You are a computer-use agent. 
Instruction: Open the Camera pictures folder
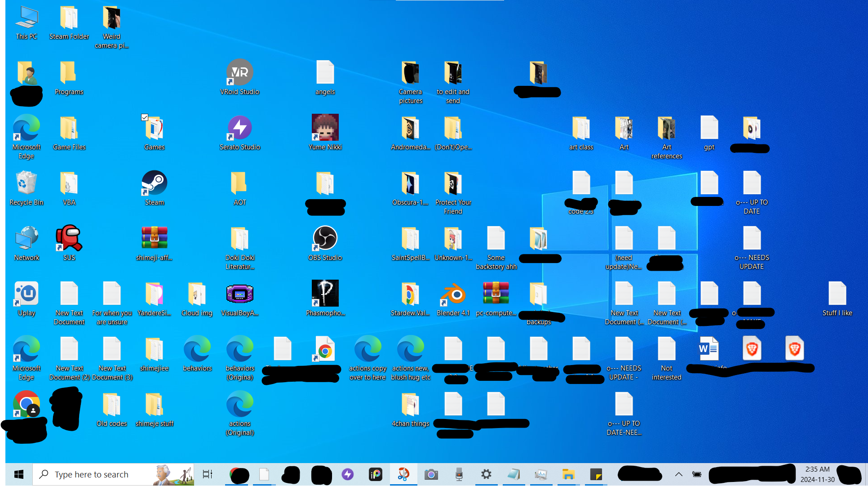coord(410,82)
